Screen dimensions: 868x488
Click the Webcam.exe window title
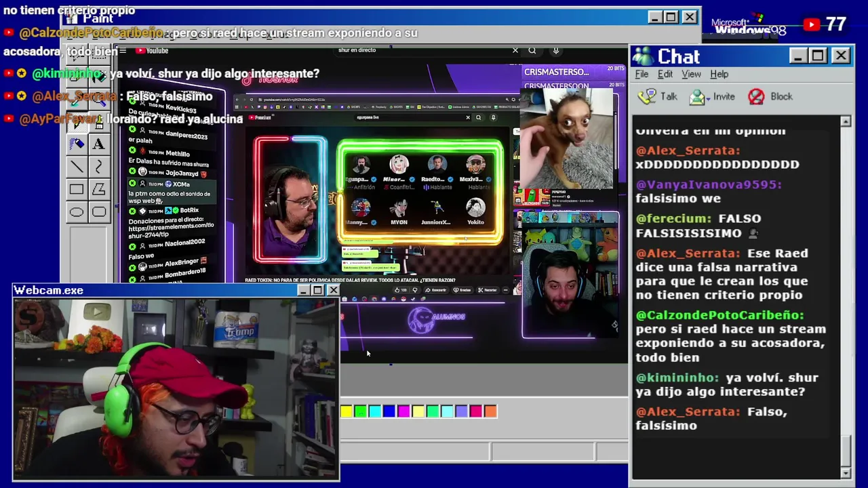(49, 290)
